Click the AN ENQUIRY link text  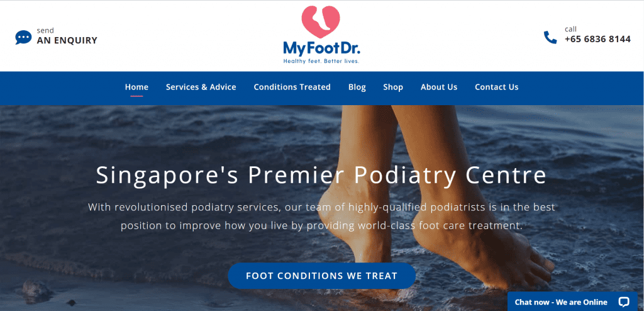pos(67,40)
